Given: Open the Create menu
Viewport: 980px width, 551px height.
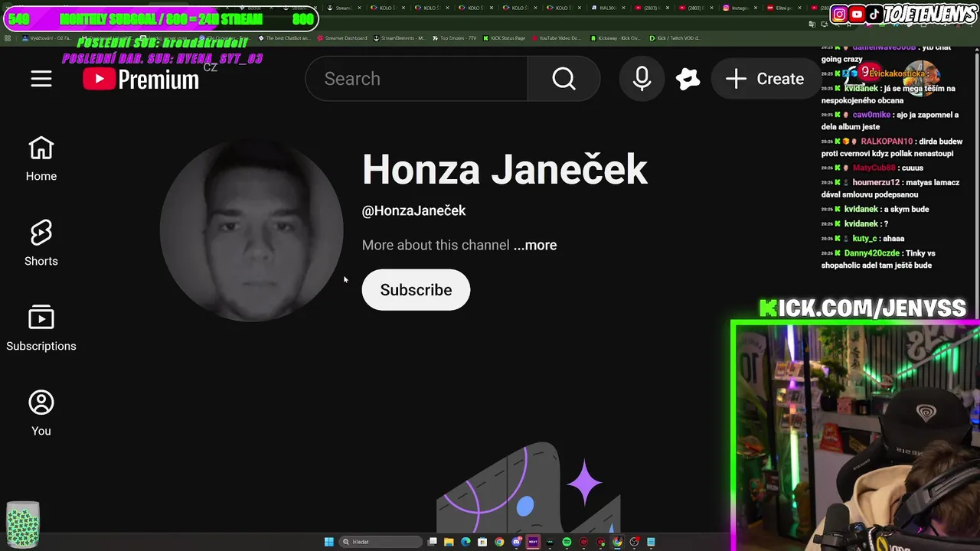Looking at the screenshot, I should tap(764, 79).
